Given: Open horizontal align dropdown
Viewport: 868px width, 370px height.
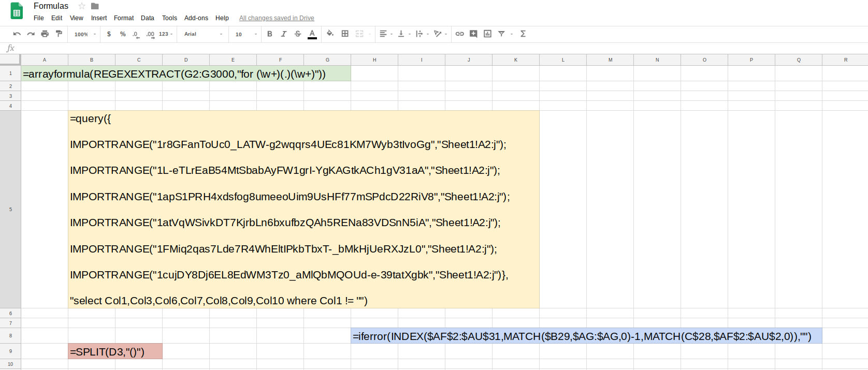Looking at the screenshot, I should (386, 34).
